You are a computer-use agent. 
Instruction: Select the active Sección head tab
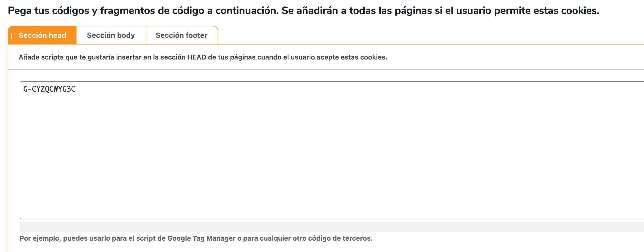click(x=42, y=35)
